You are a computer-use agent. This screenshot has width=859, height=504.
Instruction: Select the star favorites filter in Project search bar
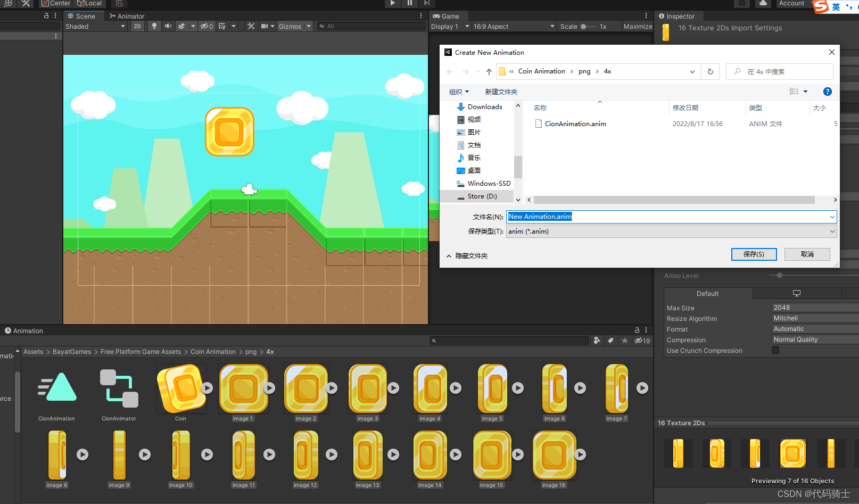[624, 341]
